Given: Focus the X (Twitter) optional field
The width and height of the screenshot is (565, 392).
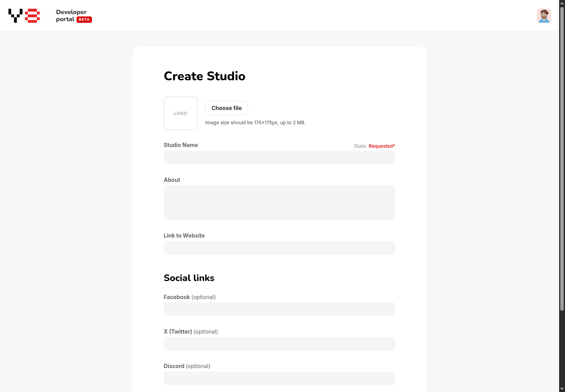Looking at the screenshot, I should 279,344.
